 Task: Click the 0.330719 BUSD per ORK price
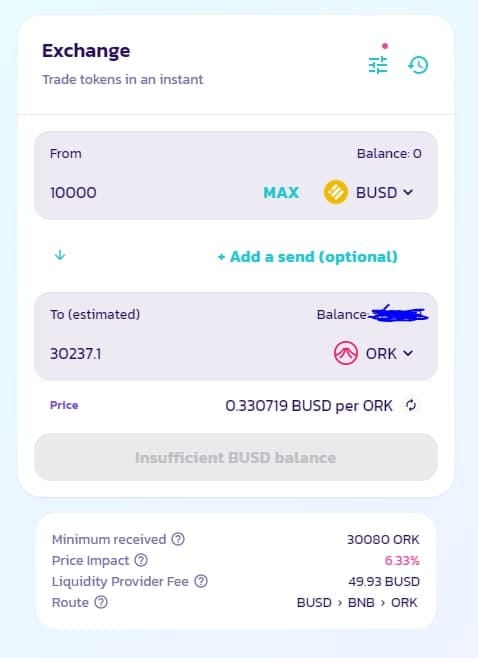pos(309,406)
